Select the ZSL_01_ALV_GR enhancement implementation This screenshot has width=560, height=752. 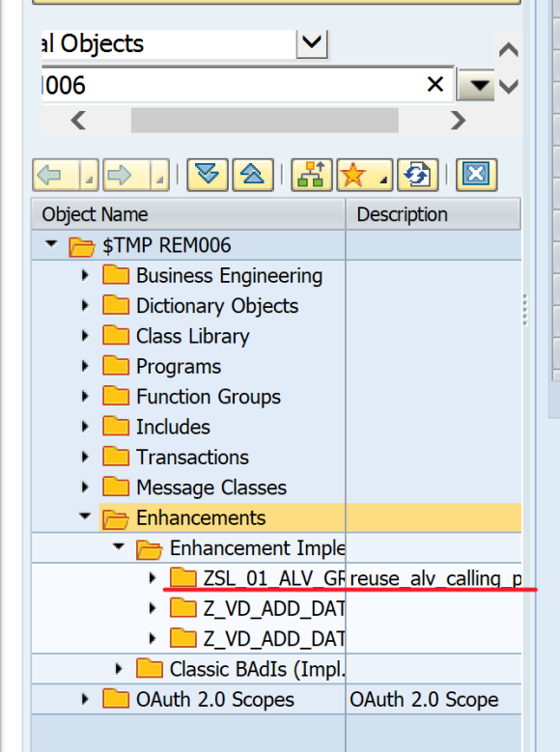(273, 579)
